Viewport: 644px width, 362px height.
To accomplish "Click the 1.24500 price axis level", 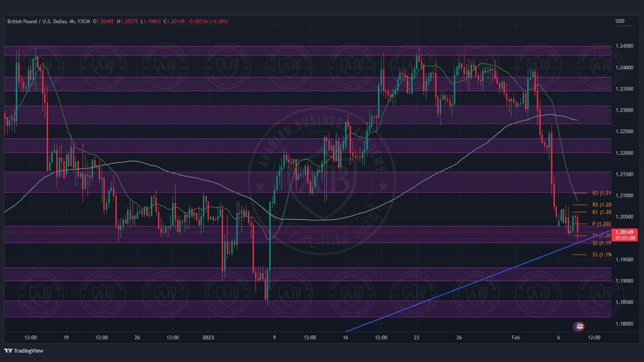I will 624,46.
